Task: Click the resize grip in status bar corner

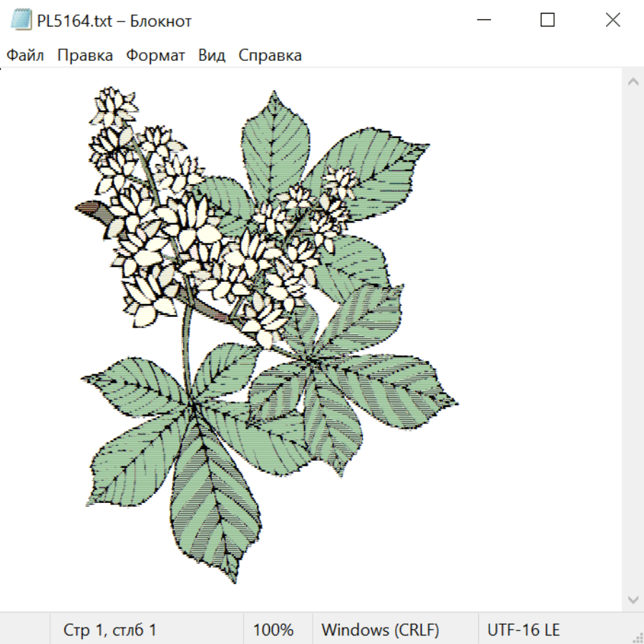Action: pyautogui.click(x=636, y=636)
